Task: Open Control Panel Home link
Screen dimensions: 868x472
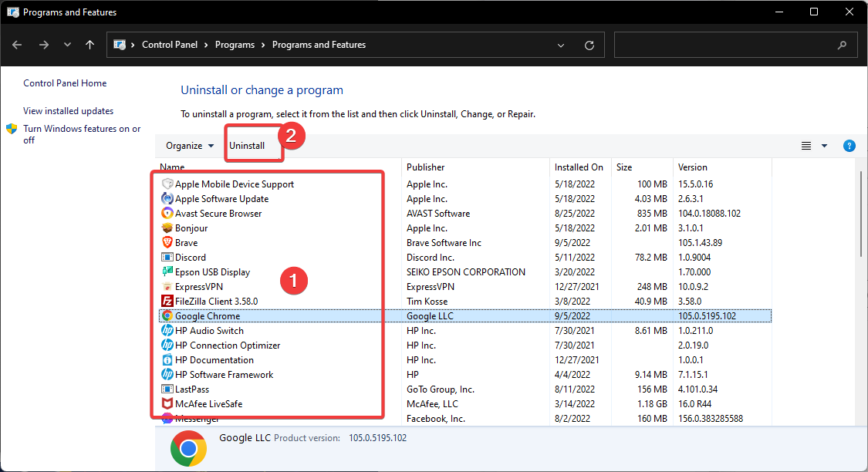Action: click(x=65, y=83)
